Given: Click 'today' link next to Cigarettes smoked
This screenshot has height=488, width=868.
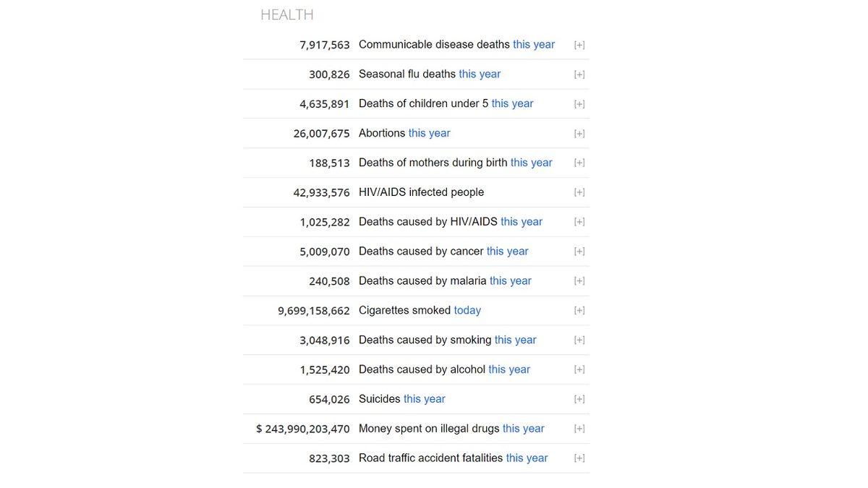Looking at the screenshot, I should click(467, 310).
